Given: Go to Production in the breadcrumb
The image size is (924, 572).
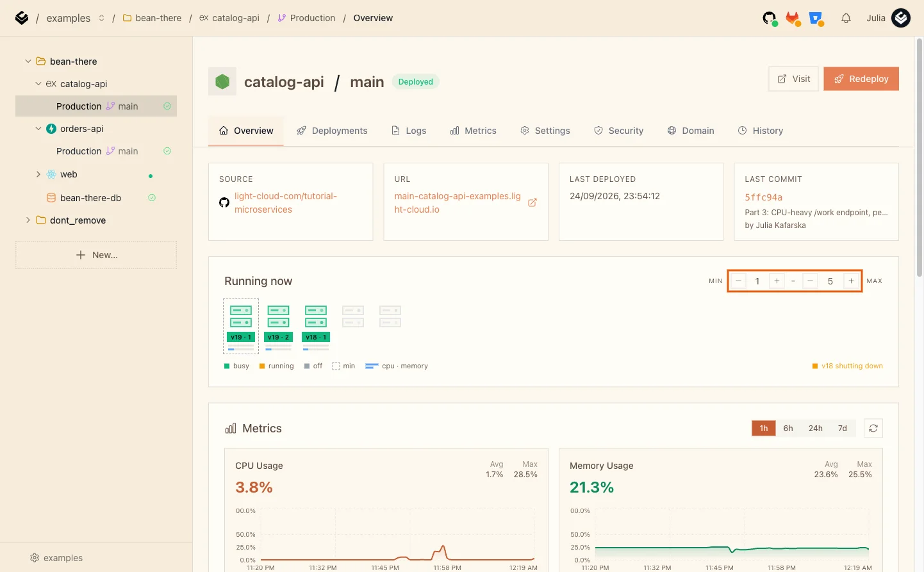Looking at the screenshot, I should tap(306, 18).
